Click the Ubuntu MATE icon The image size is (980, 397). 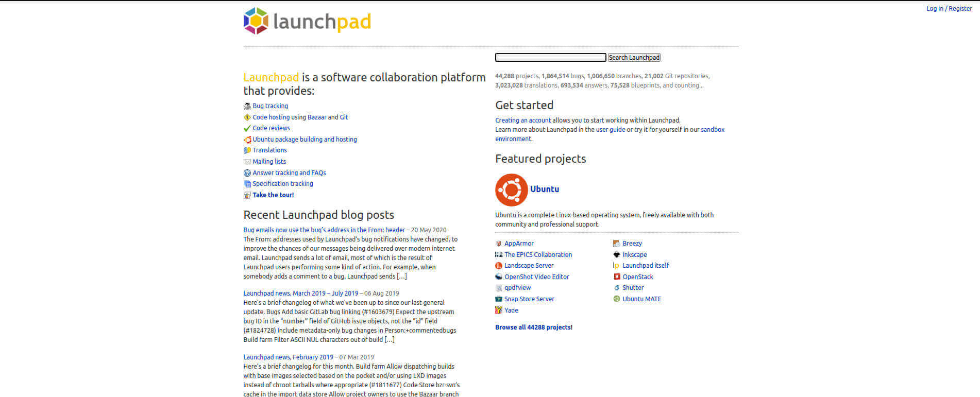pos(617,299)
